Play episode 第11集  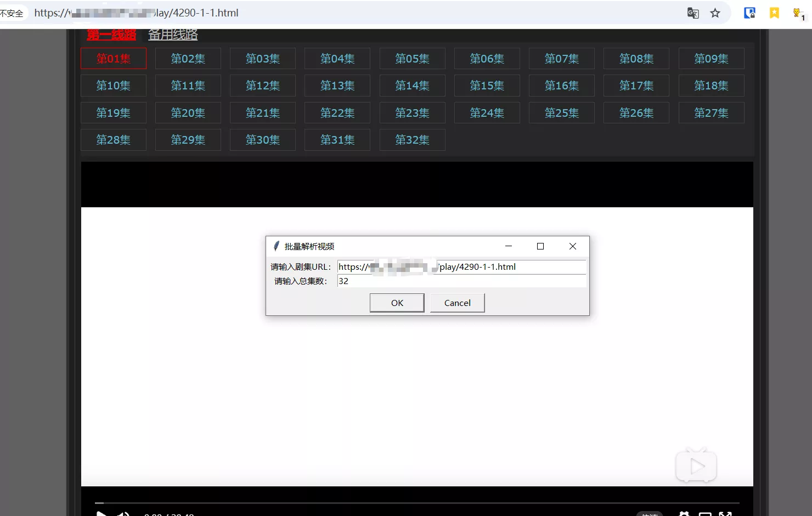(x=188, y=86)
